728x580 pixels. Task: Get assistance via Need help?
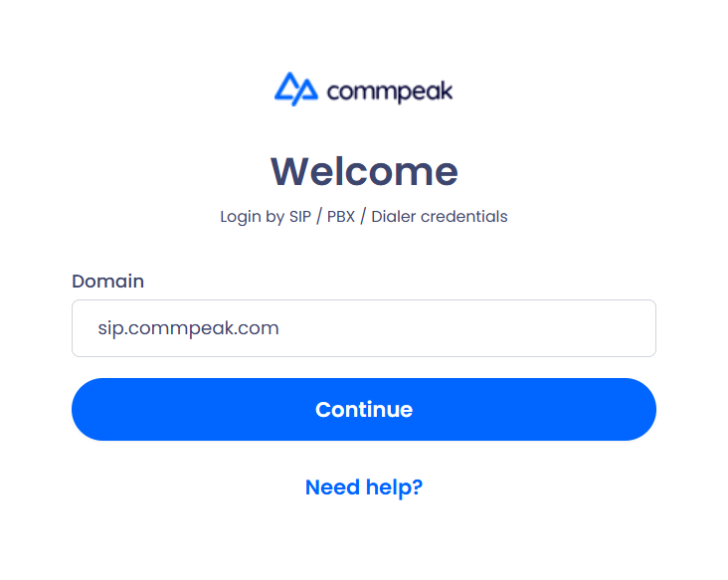coord(364,487)
